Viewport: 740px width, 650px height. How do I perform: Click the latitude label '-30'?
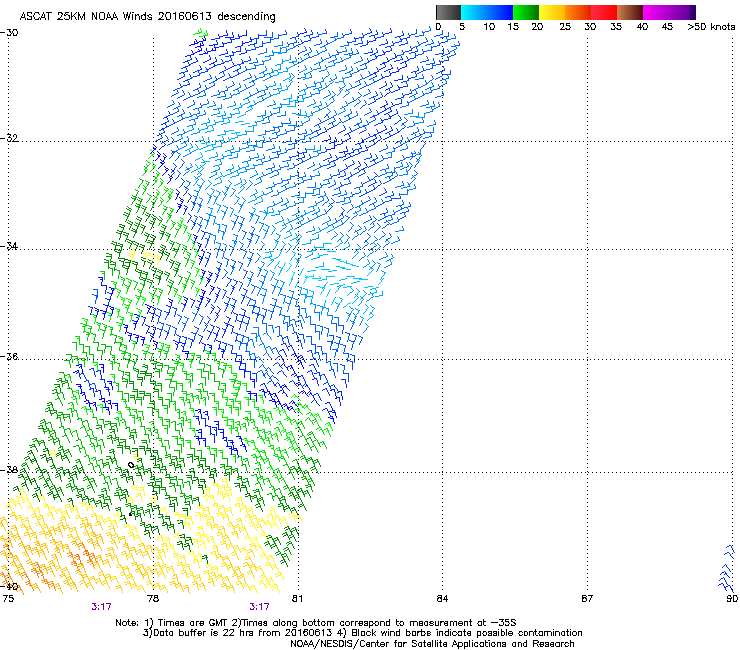point(9,33)
